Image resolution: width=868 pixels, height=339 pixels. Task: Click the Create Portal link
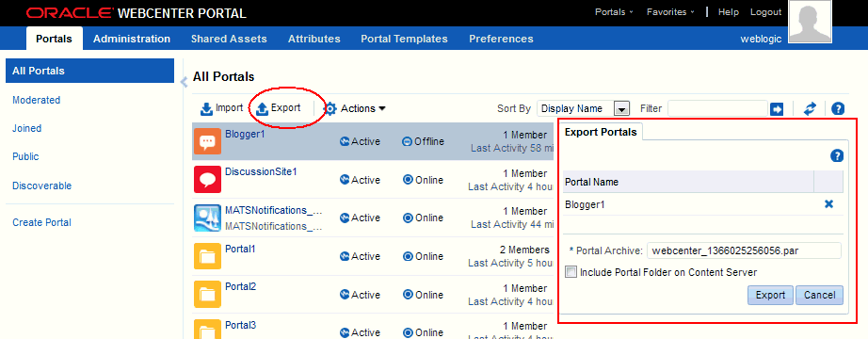click(41, 222)
